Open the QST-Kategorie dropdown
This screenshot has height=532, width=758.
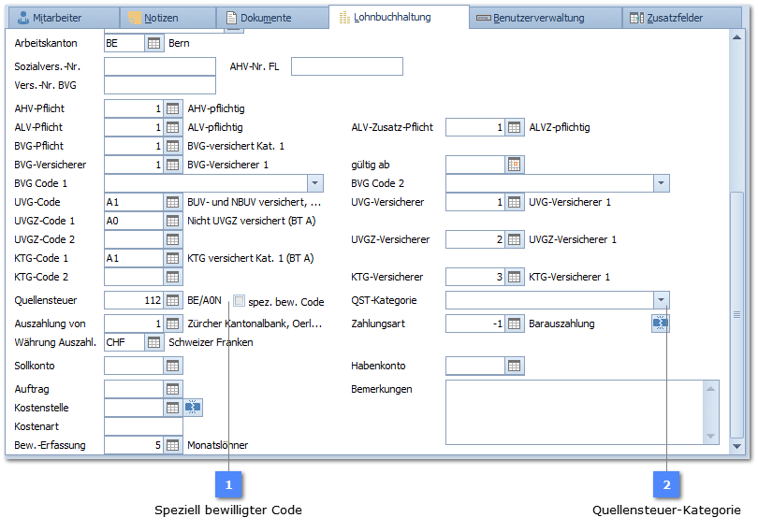(x=661, y=301)
